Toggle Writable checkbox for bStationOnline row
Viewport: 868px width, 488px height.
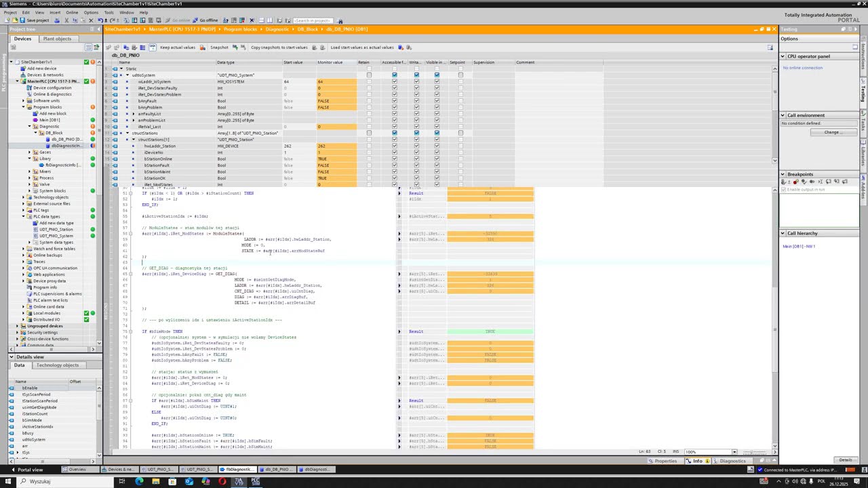tap(416, 159)
